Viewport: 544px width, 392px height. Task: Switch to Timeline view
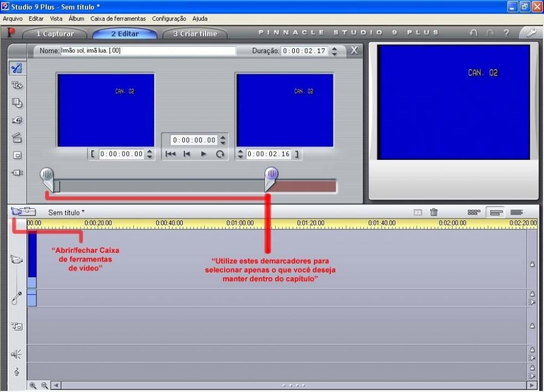496,212
